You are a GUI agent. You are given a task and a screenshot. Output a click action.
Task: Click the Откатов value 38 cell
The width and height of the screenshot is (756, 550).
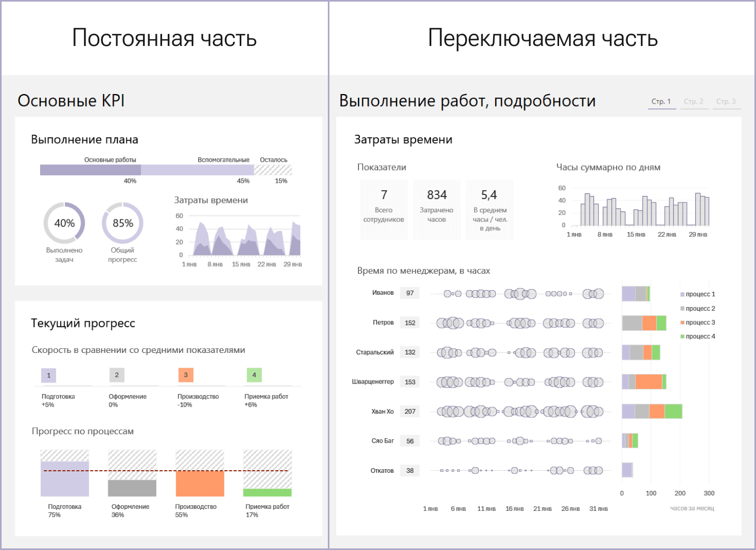(410, 471)
